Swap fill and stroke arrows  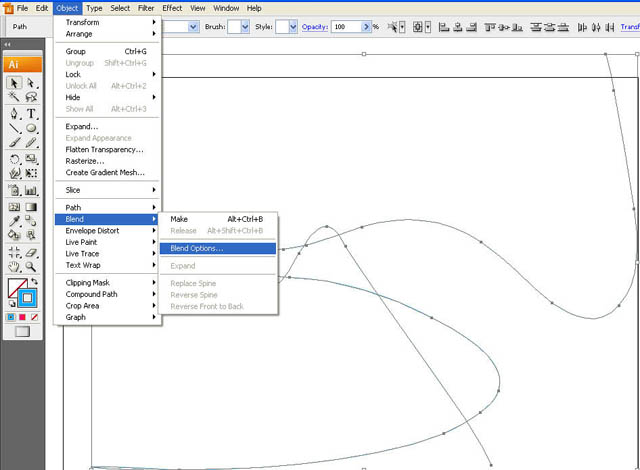[34, 282]
